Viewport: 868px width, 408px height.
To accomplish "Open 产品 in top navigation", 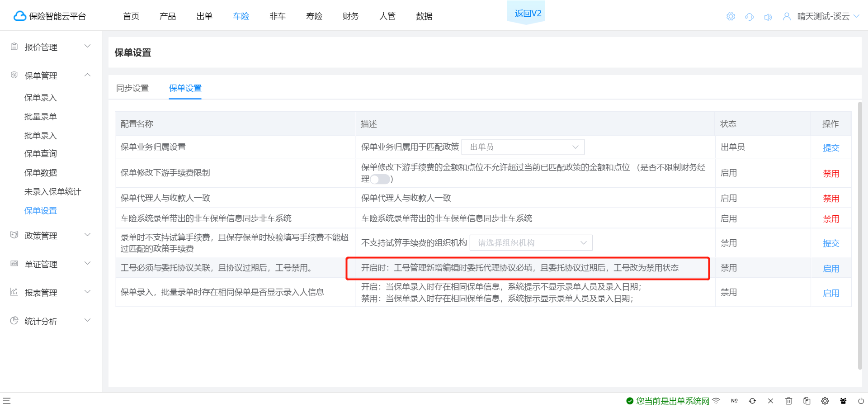I will point(168,16).
